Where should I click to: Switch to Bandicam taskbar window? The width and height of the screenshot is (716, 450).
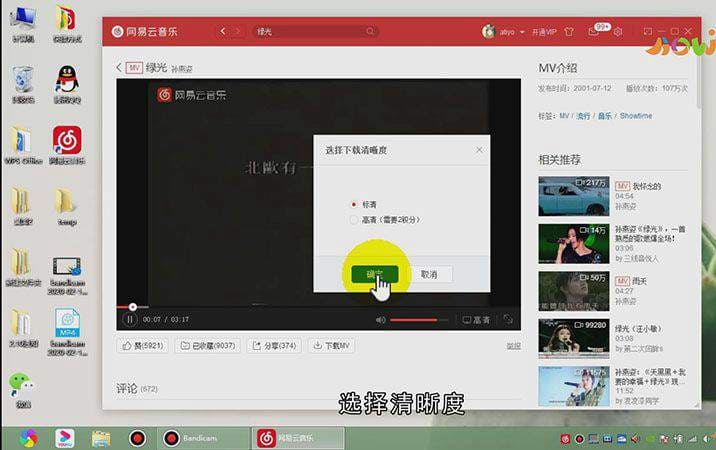[203, 438]
